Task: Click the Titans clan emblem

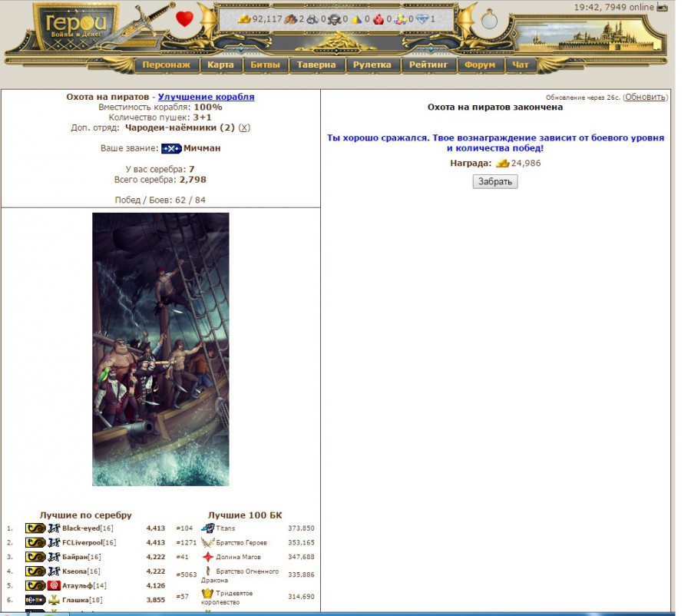Action: click(207, 528)
